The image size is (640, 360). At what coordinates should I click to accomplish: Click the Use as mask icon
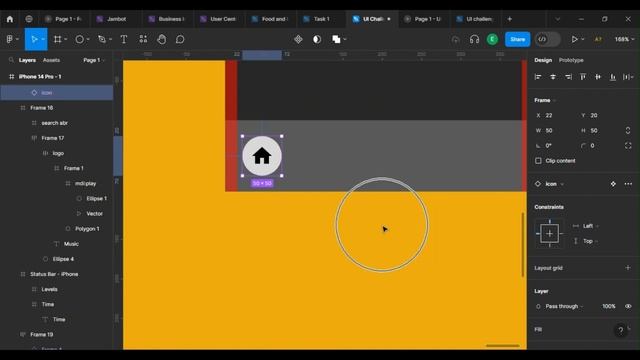coord(317,39)
